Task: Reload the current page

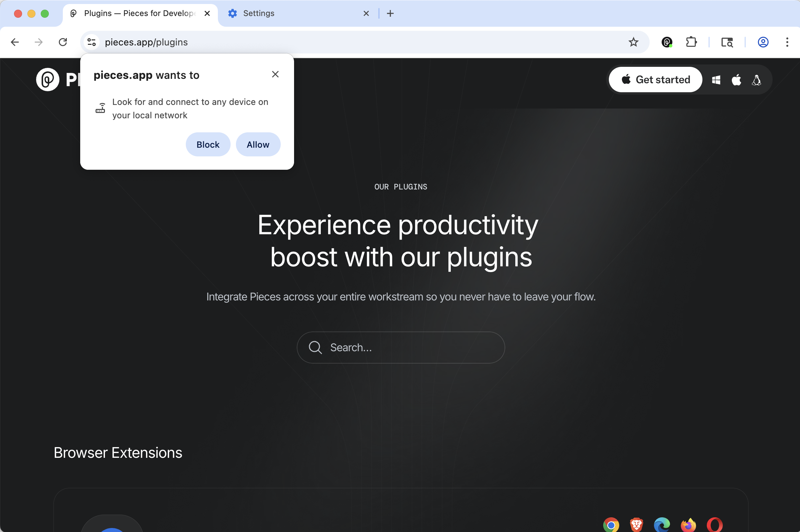Action: click(63, 42)
